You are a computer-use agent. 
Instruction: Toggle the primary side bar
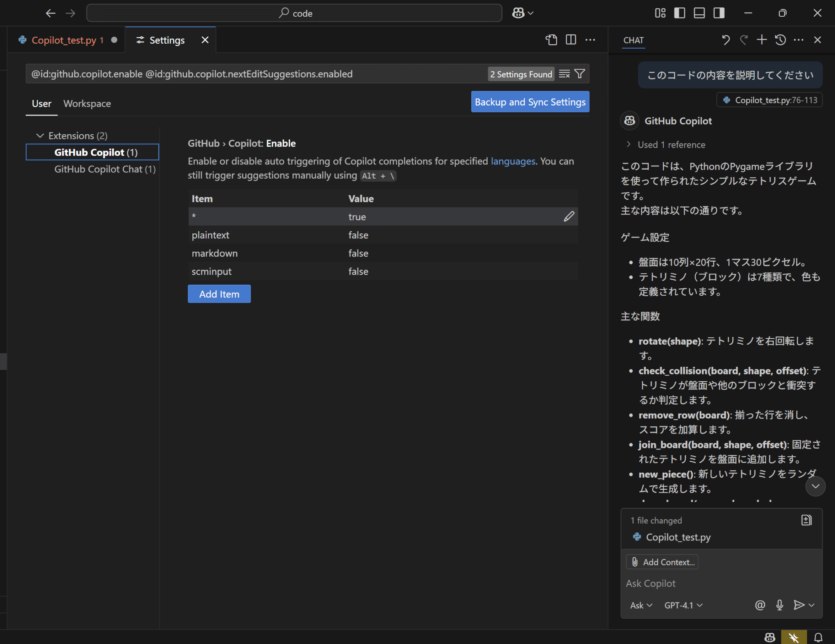(x=680, y=13)
